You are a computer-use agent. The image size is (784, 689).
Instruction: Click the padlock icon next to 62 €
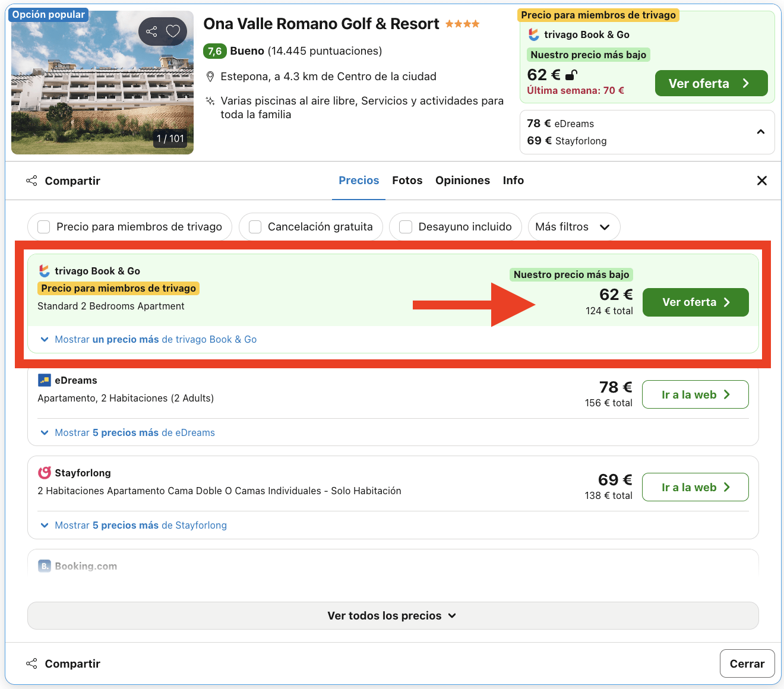571,75
